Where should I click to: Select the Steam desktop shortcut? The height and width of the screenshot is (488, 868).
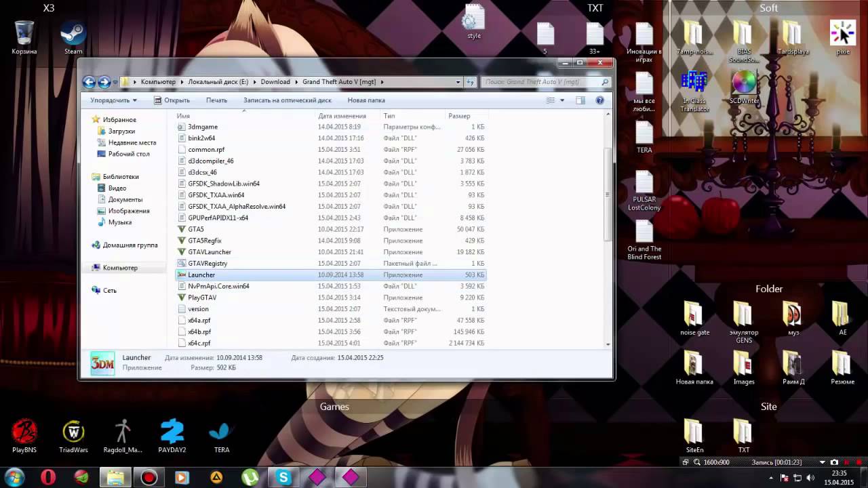(73, 38)
